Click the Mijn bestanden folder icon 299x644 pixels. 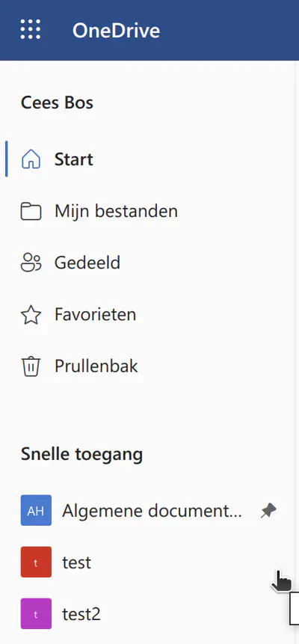(x=31, y=212)
